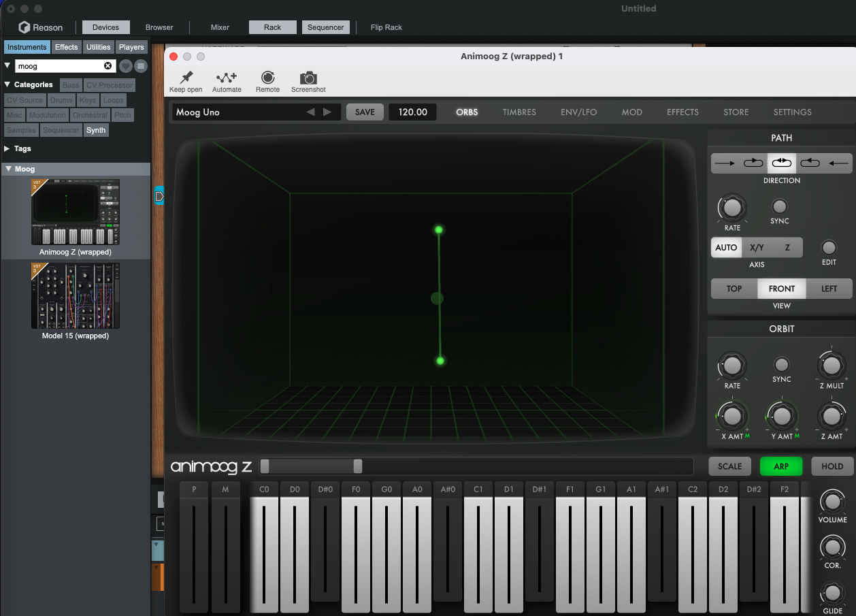Clear the moog search field with the X icon
856x616 pixels.
[108, 65]
